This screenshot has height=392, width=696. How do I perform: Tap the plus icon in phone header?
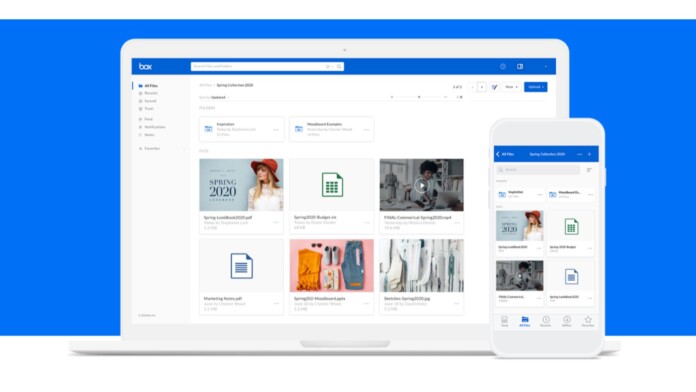(x=589, y=154)
